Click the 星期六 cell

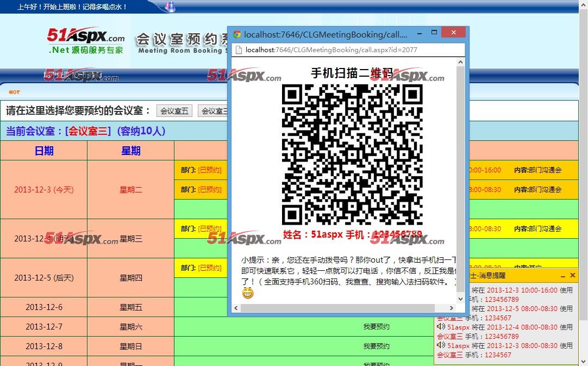[x=130, y=327]
